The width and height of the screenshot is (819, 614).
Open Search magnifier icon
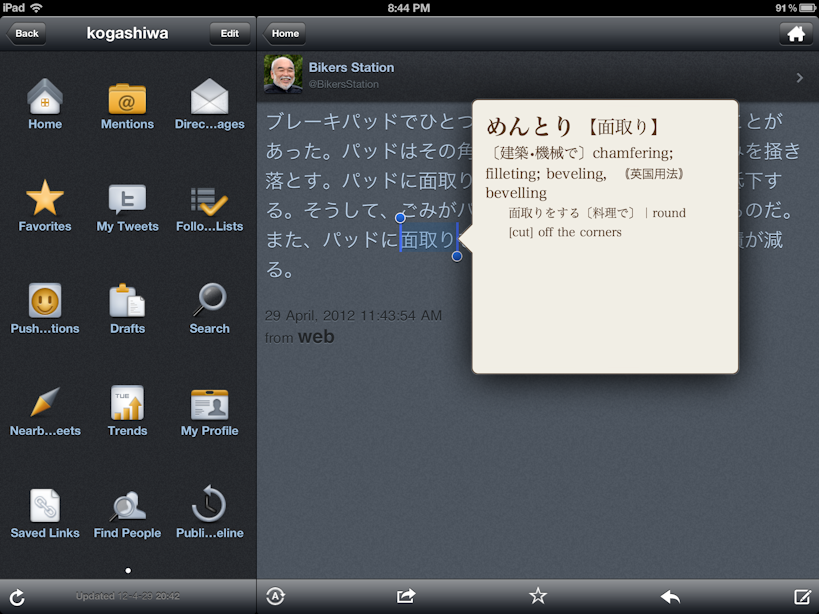tap(209, 302)
